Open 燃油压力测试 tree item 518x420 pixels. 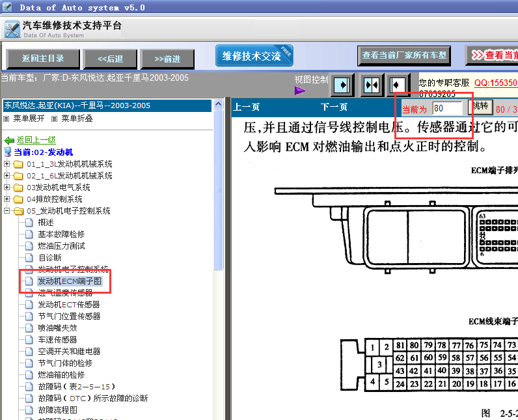pyautogui.click(x=61, y=246)
